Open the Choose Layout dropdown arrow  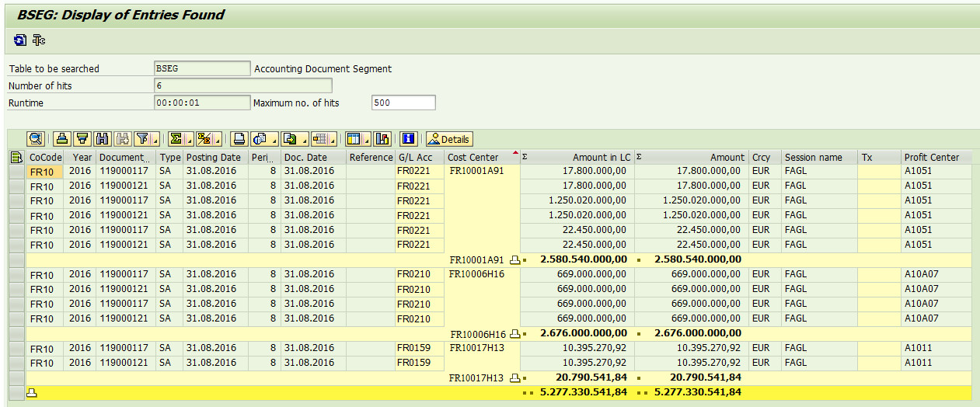[x=367, y=141]
